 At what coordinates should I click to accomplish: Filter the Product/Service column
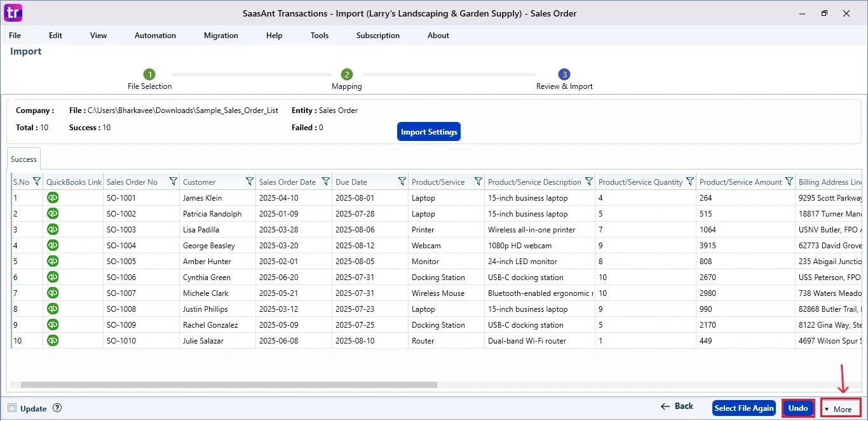pos(478,182)
